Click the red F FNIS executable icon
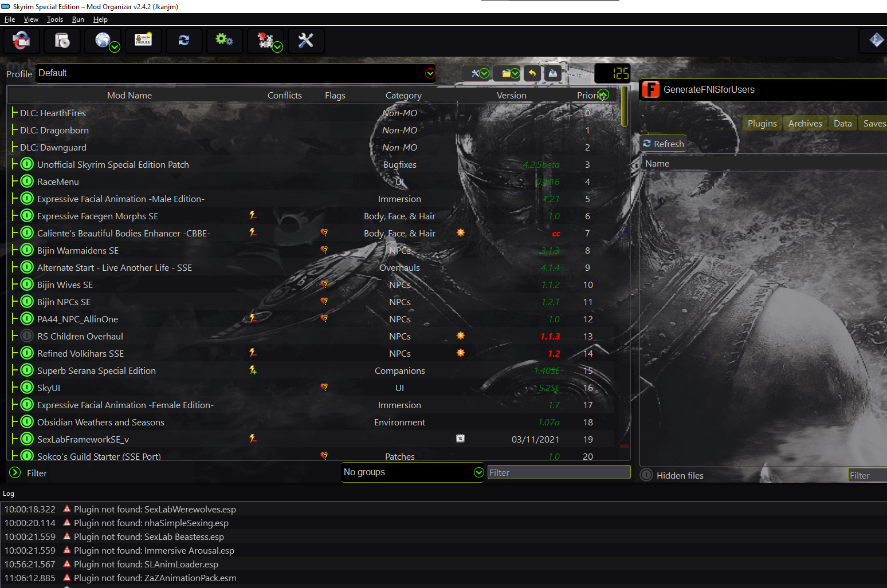 click(651, 89)
